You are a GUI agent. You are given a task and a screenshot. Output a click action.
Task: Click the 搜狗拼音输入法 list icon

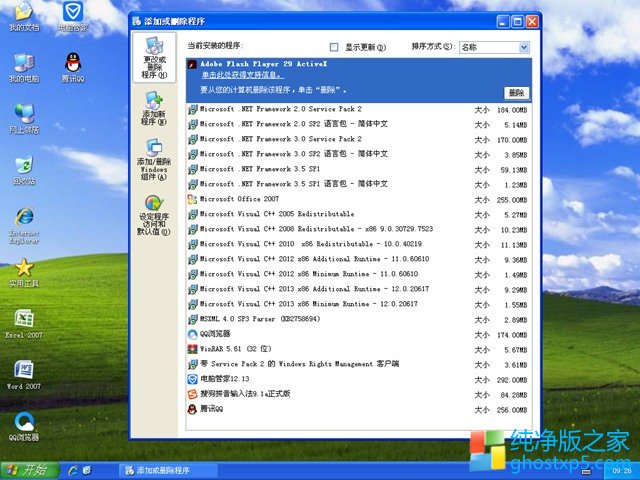click(192, 394)
